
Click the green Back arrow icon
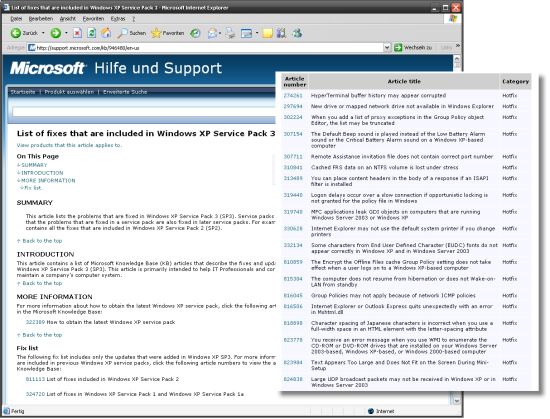click(15, 33)
